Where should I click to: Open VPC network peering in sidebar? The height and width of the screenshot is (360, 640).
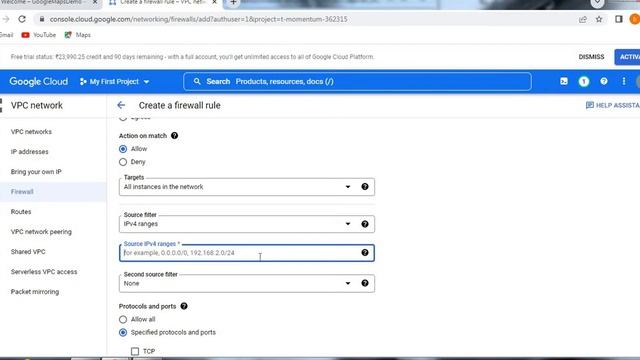[41, 232]
